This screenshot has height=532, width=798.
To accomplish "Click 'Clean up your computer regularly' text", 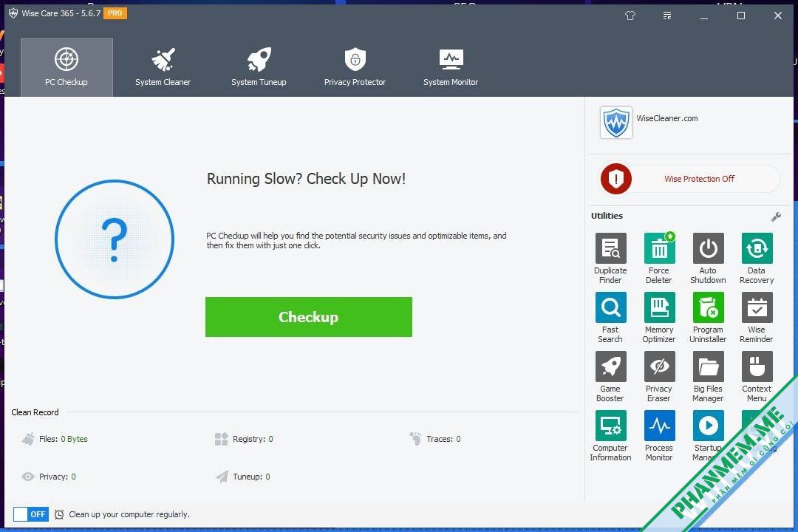I will [129, 514].
